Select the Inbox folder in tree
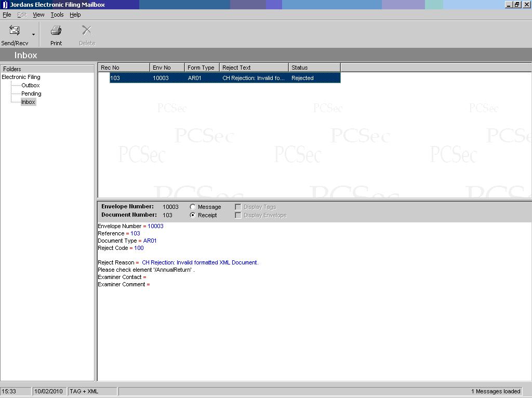 (28, 102)
